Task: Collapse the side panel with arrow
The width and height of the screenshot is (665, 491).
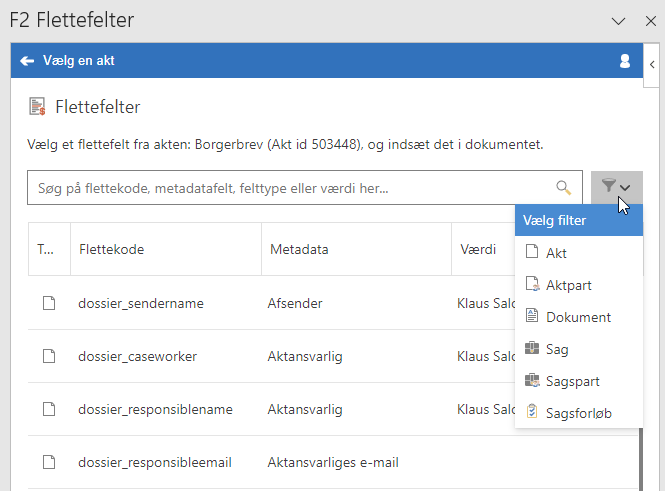Action: point(652,64)
